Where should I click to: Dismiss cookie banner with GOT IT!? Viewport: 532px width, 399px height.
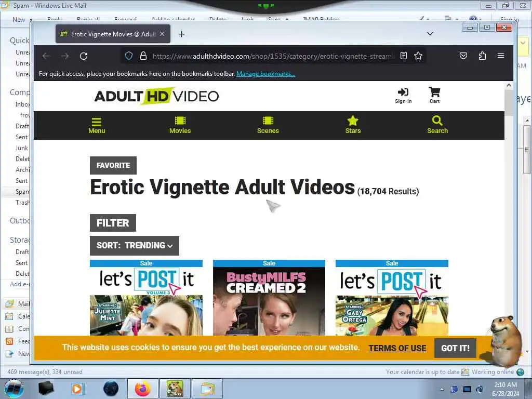pos(455,348)
